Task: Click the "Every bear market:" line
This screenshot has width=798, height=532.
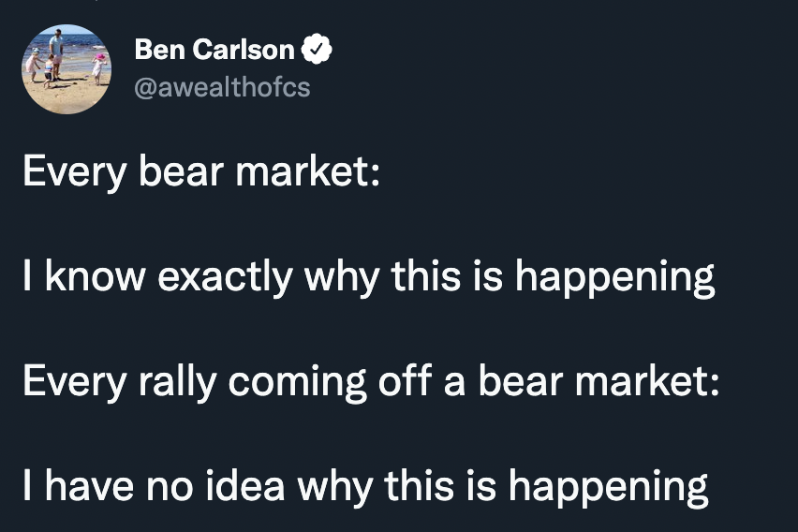Action: 201,173
